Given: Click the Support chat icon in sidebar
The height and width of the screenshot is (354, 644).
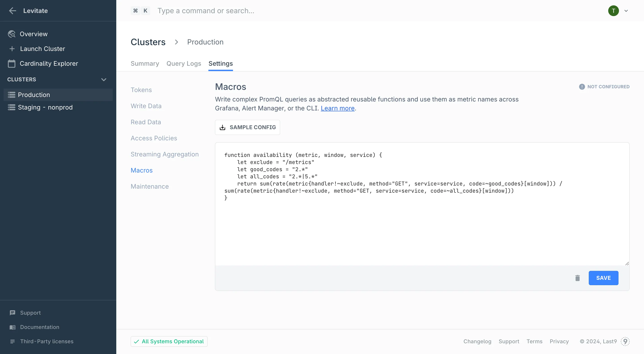Looking at the screenshot, I should coord(13,313).
